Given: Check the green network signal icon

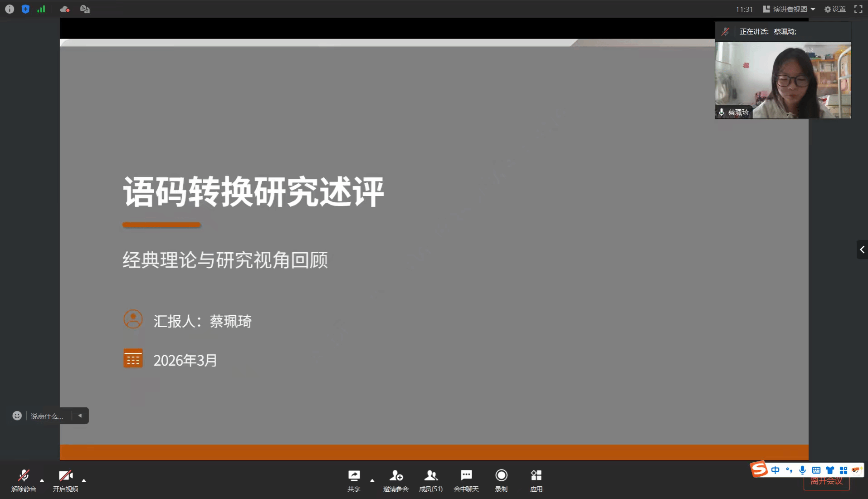Looking at the screenshot, I should point(41,9).
